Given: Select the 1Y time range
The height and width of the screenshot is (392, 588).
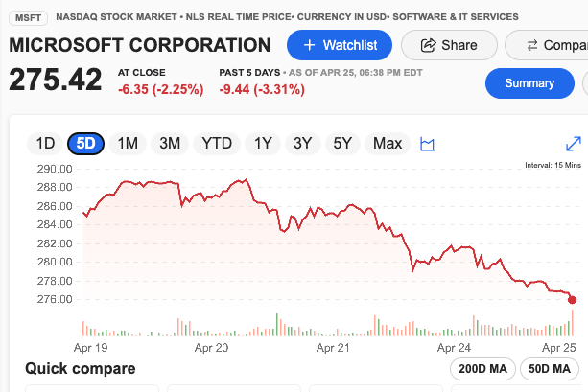Looking at the screenshot, I should (262, 144).
